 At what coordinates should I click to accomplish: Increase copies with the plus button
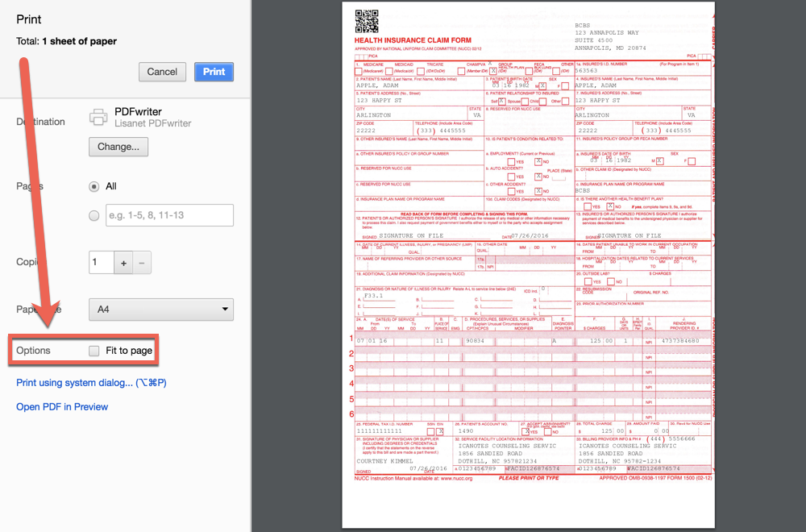point(123,263)
